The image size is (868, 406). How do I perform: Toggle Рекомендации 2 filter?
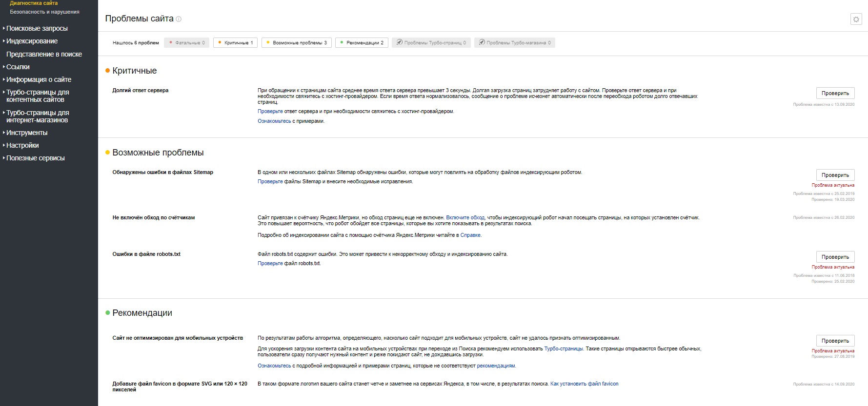(x=362, y=43)
